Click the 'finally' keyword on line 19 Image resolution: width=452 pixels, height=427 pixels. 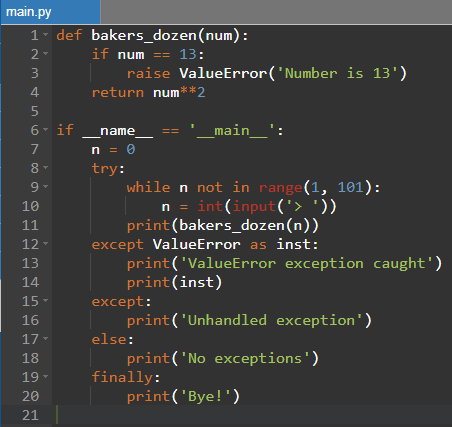pos(122,377)
